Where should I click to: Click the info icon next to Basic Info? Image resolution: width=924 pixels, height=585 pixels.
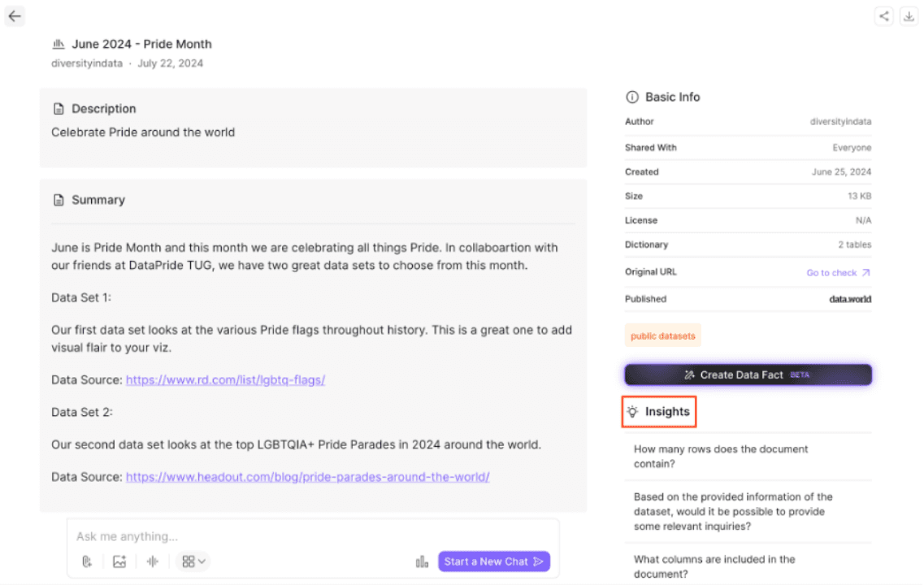pos(632,97)
